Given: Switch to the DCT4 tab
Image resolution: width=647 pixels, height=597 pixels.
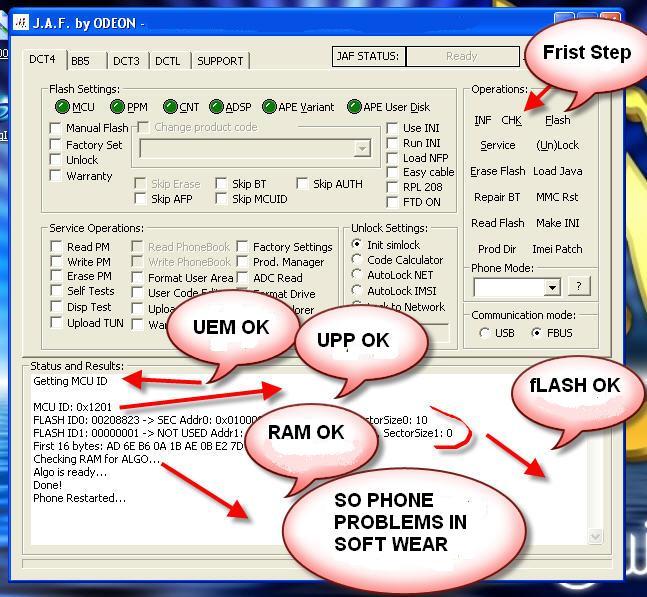Looking at the screenshot, I should [x=43, y=59].
